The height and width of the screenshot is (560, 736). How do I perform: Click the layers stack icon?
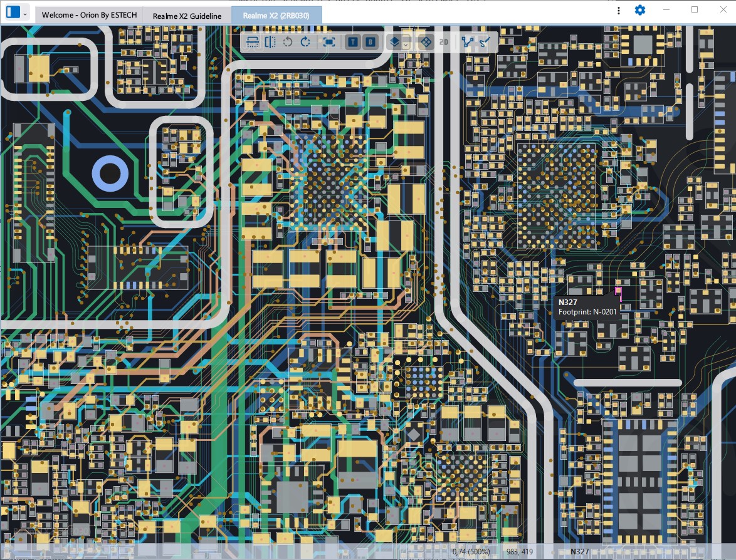(x=394, y=42)
